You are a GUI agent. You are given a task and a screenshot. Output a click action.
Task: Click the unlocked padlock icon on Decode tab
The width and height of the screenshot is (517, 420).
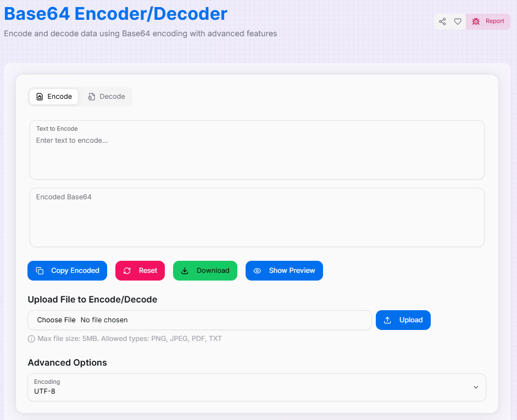click(x=92, y=97)
